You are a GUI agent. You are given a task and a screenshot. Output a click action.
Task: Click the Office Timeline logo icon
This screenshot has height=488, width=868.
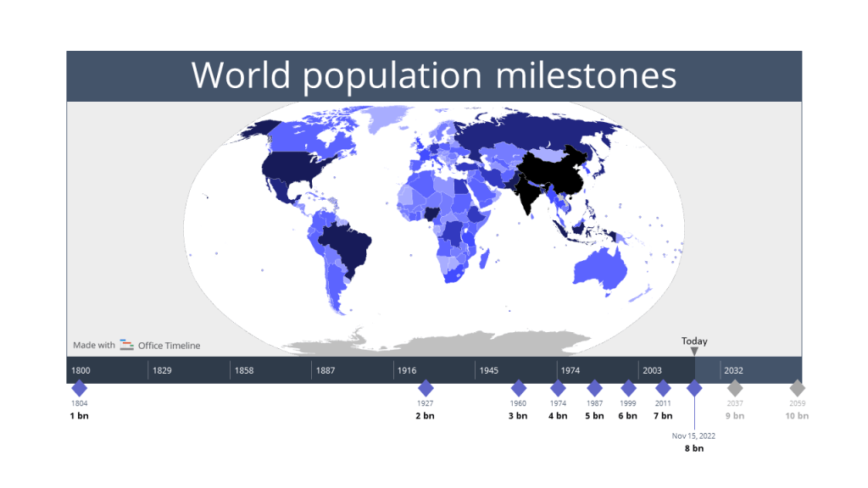(x=125, y=346)
